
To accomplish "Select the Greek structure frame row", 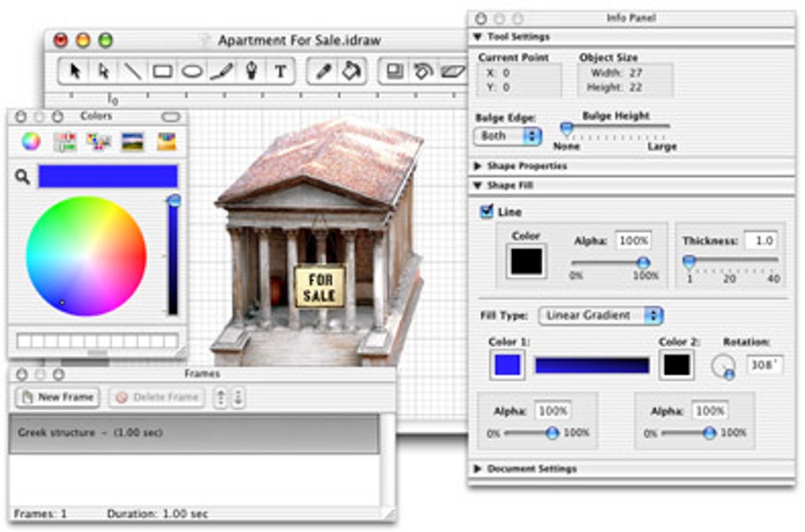I will coord(194,433).
